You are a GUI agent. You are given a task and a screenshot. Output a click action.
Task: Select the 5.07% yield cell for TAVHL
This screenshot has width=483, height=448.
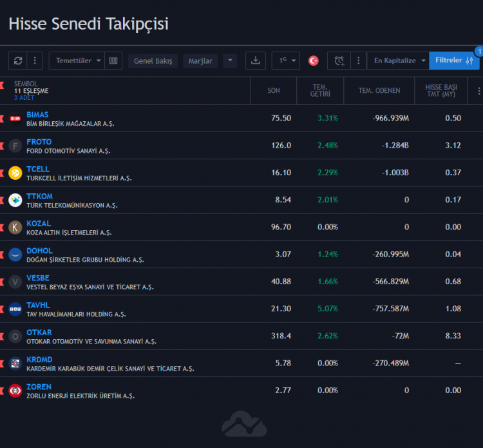(x=328, y=309)
